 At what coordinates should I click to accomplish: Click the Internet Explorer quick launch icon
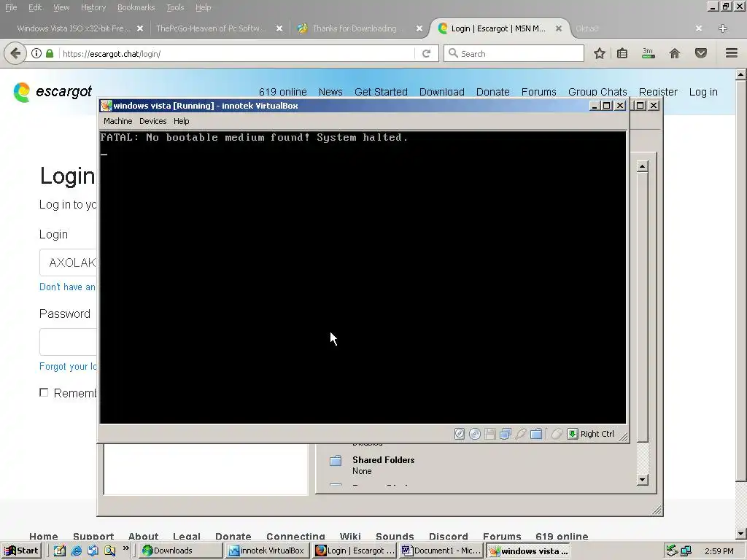(76, 551)
